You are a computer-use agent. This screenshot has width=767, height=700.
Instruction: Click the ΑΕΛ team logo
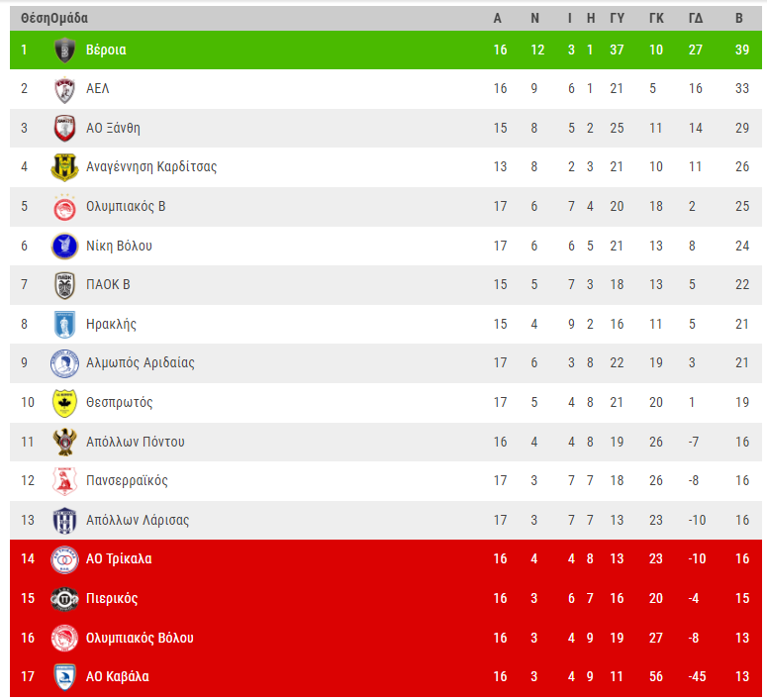(x=64, y=89)
